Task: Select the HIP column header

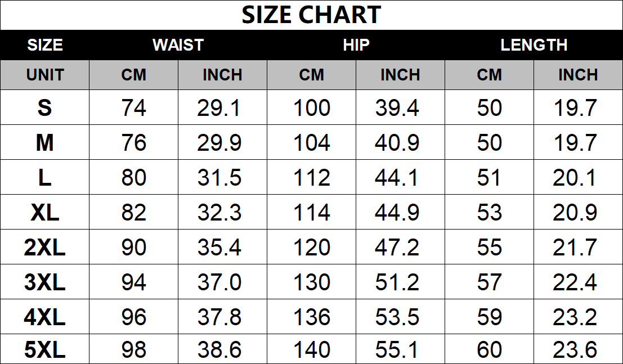Action: tap(356, 45)
